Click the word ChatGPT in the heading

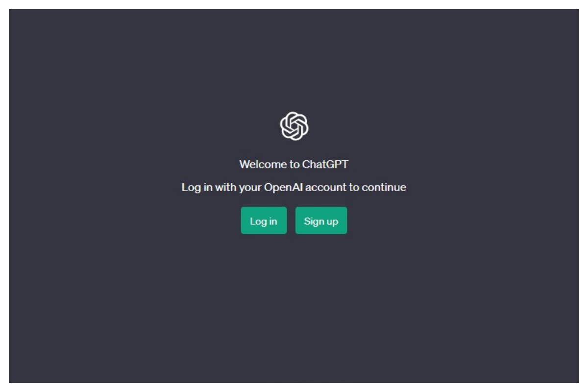pyautogui.click(x=329, y=165)
